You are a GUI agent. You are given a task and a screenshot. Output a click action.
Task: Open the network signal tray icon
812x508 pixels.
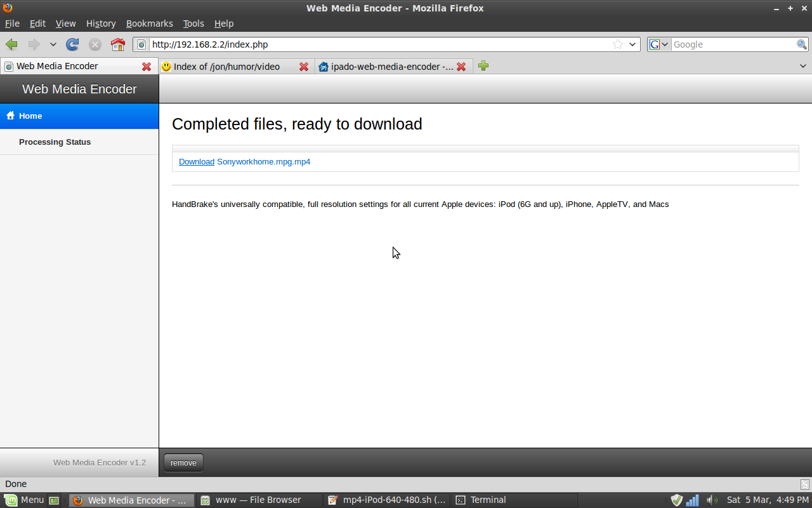692,500
